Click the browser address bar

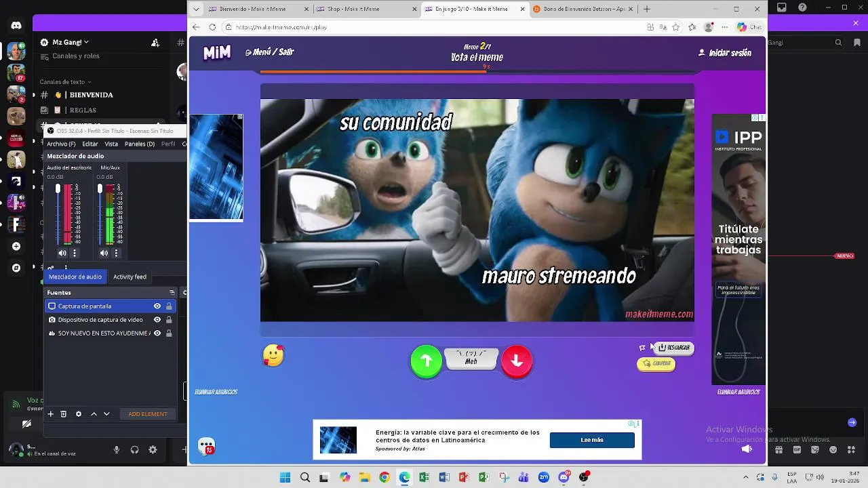coord(434,27)
